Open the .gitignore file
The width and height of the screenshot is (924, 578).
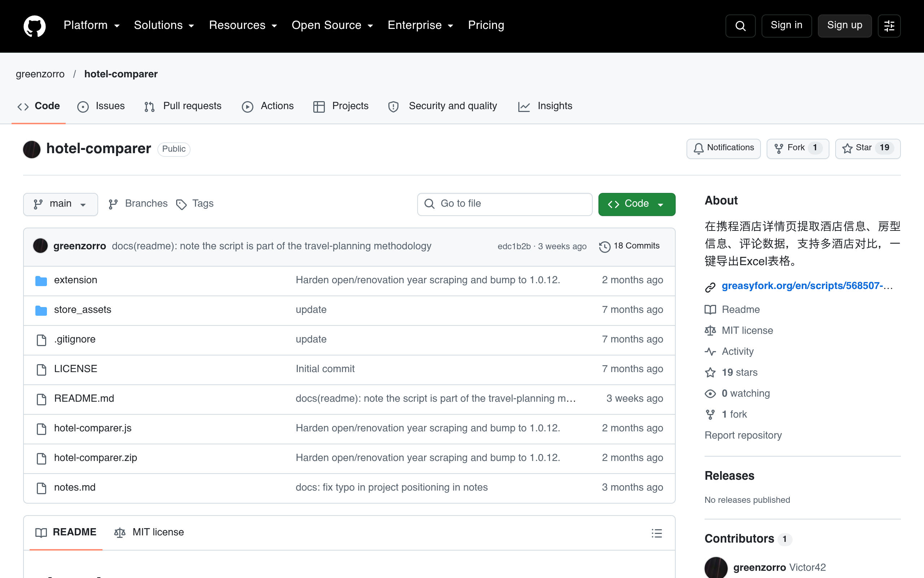(x=75, y=340)
